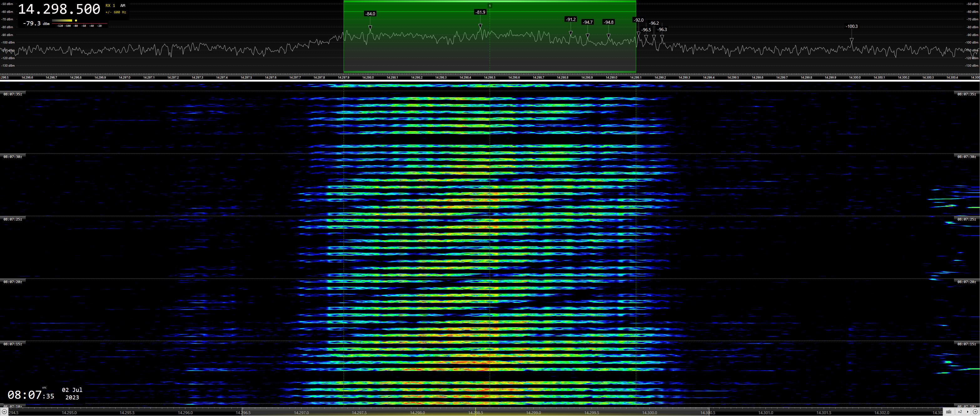Viewport: 980px width, 416px height.
Task: Click the fast-forward scroll right button
Action: [975, 412]
